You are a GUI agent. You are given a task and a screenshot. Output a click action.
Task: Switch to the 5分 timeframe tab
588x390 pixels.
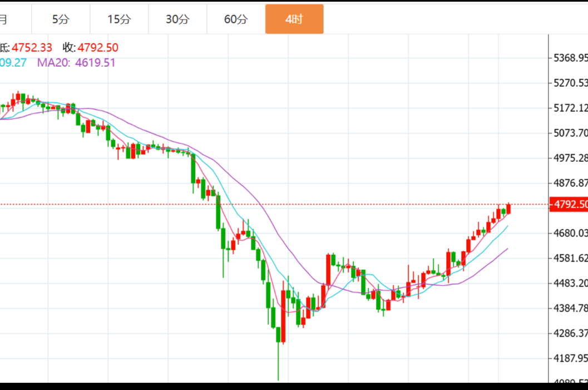(x=61, y=19)
